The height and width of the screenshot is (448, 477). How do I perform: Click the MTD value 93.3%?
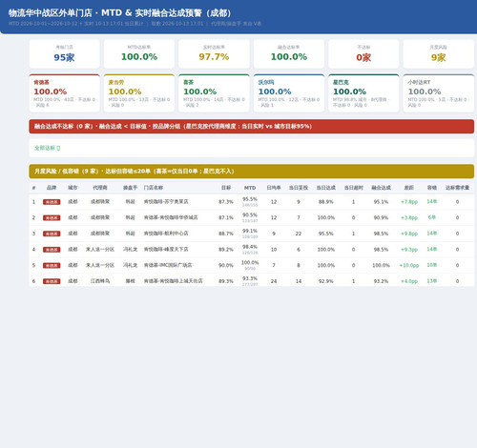tap(250, 278)
